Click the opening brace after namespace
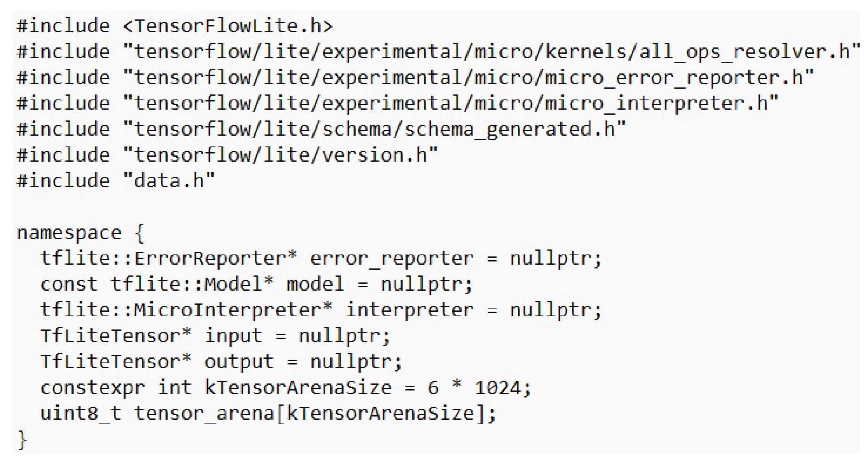 pos(139,233)
